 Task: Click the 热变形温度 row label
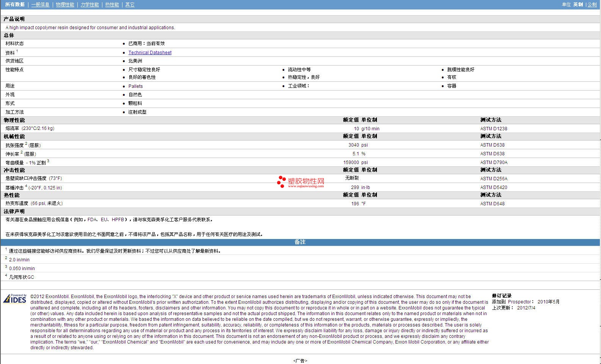click(34, 203)
